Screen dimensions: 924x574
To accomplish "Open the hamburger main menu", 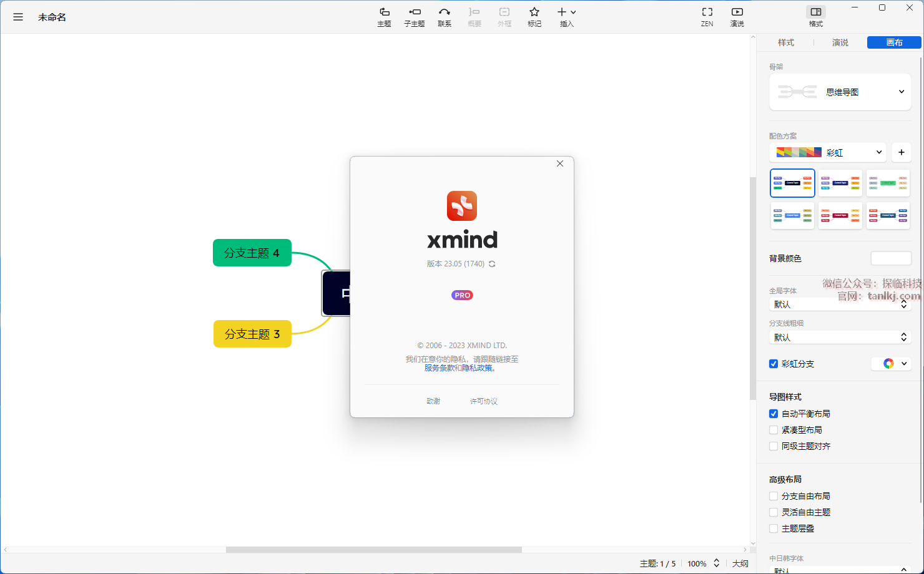I will point(18,17).
